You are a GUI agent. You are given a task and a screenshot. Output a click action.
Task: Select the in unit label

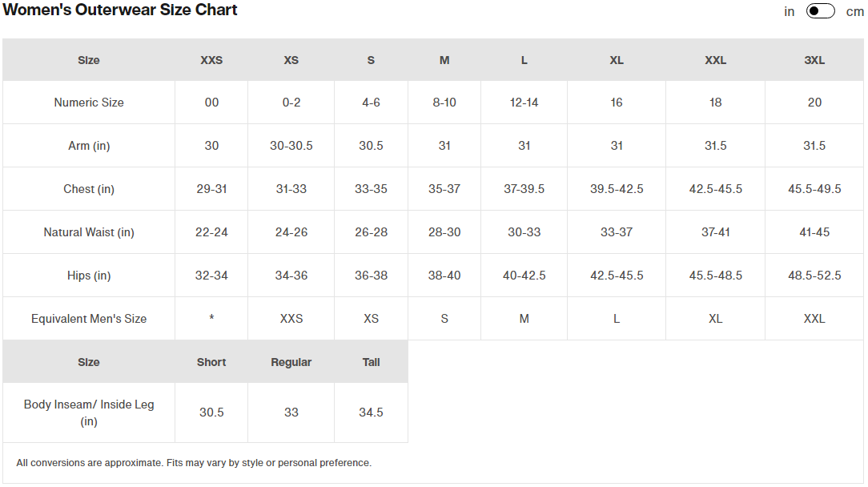pos(789,12)
